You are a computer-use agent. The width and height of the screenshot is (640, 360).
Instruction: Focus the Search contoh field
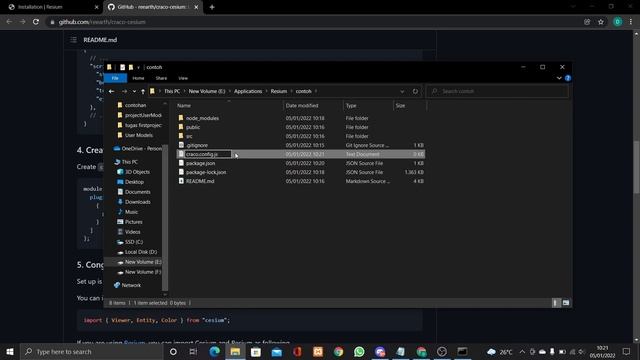coord(497,91)
